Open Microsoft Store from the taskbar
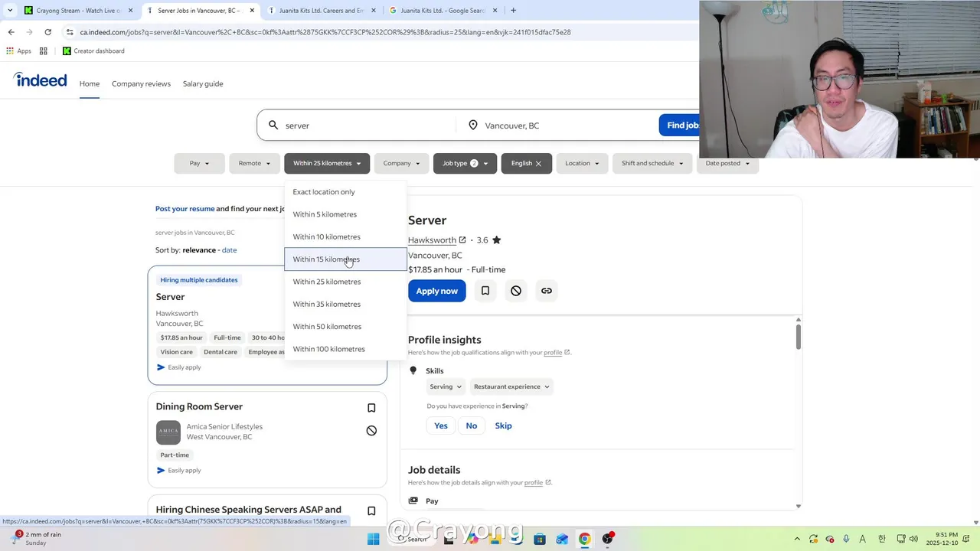Viewport: 980px width, 551px height. point(540,539)
